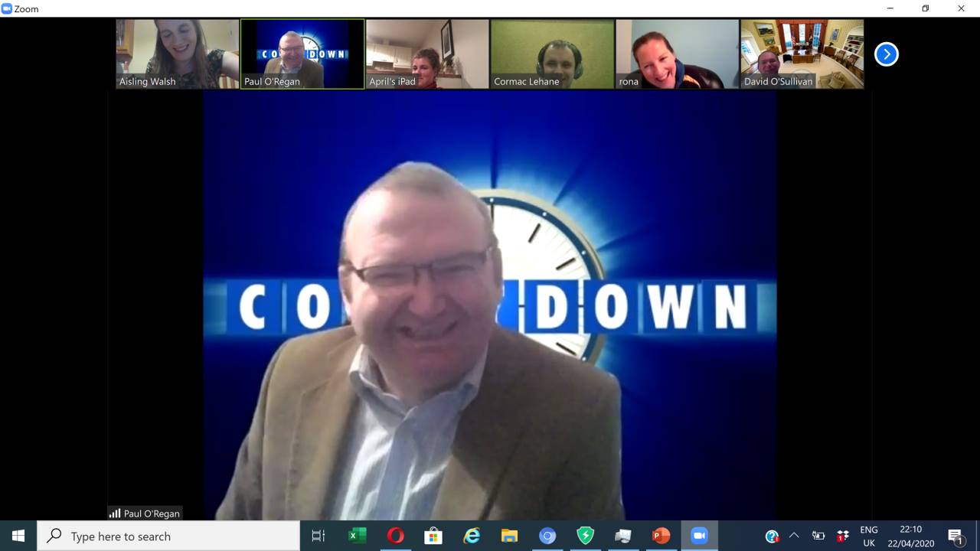Select David O'Sullivan's video thumbnail
The width and height of the screenshot is (980, 551).
pyautogui.click(x=802, y=54)
